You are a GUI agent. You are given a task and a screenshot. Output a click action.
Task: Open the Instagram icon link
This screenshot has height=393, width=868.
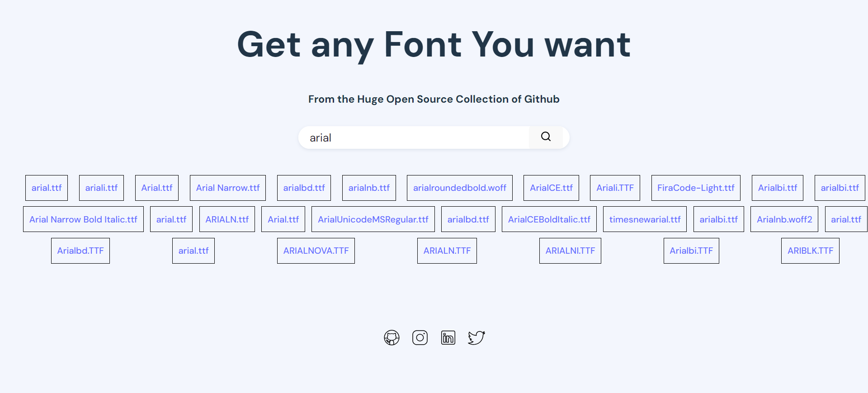(x=420, y=337)
